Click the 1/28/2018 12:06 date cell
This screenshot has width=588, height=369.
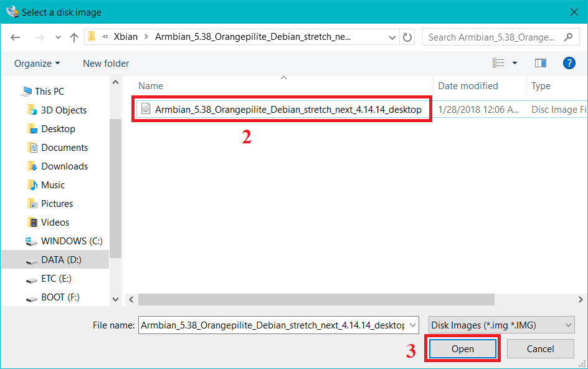pyautogui.click(x=478, y=109)
